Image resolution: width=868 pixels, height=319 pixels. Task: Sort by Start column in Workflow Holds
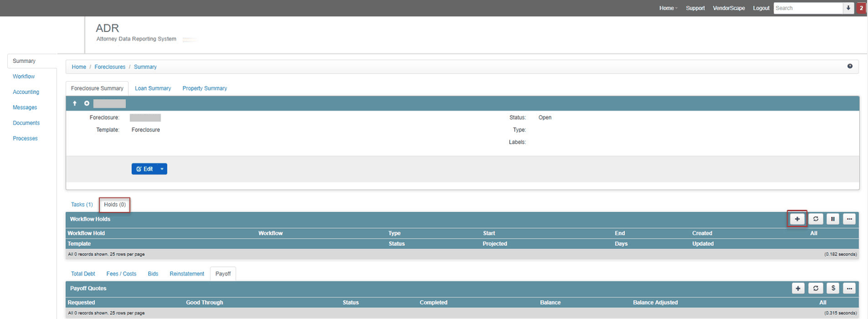[489, 234]
